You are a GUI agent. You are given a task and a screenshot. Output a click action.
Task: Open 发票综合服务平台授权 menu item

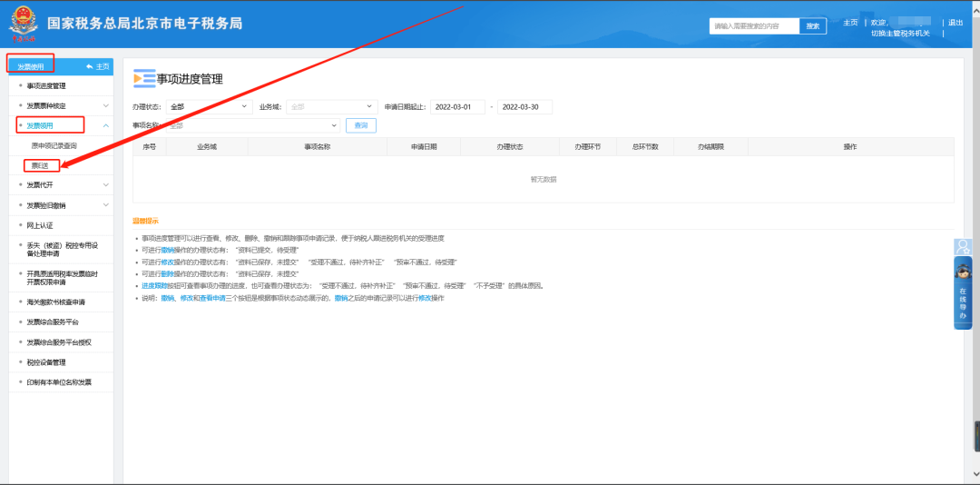[59, 342]
